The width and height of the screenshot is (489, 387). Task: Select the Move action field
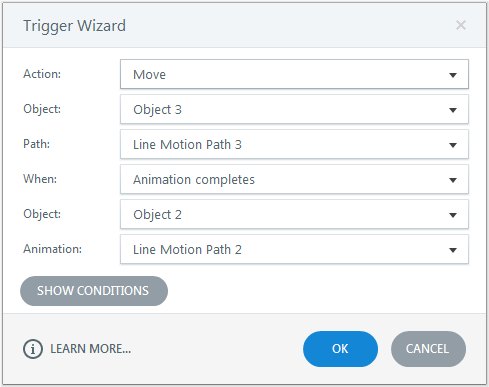tap(294, 74)
